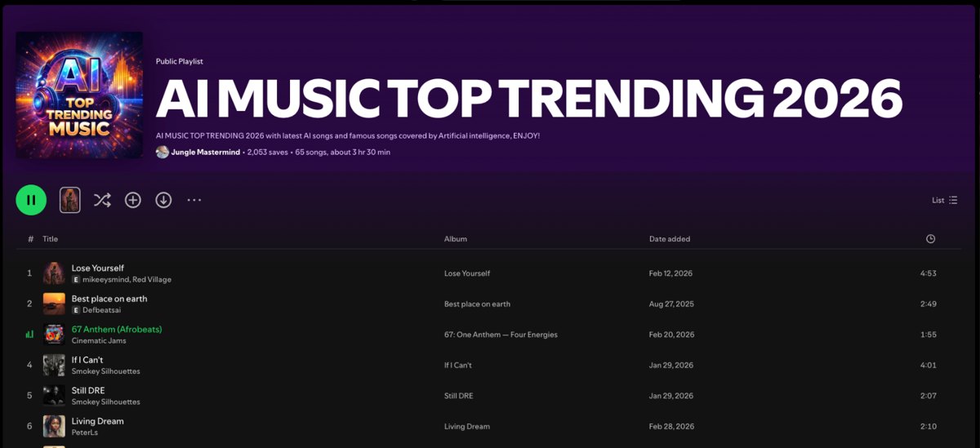Open the three-dot more options menu
980x448 pixels.
point(194,200)
